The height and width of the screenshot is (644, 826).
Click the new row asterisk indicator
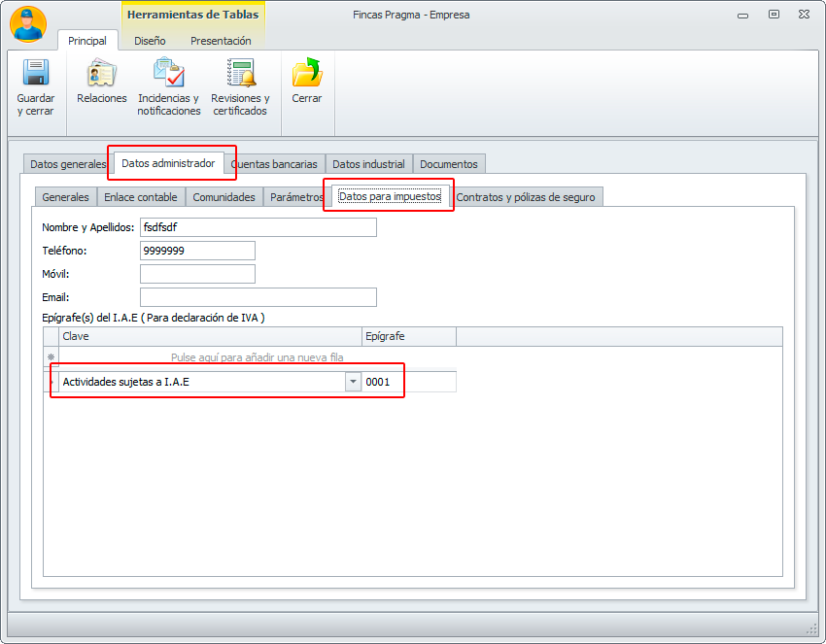coord(52,357)
